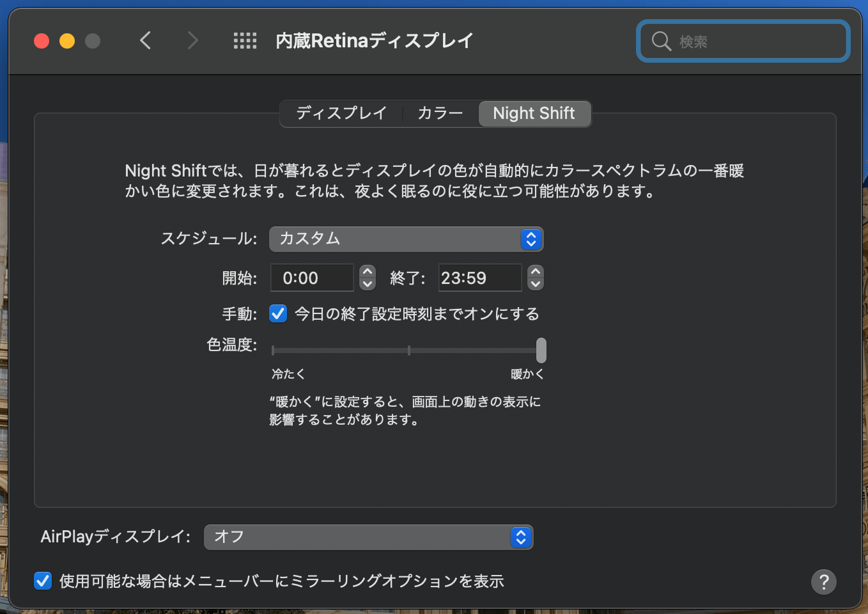Go forward with the right chevron
The height and width of the screenshot is (614, 868).
pos(192,41)
